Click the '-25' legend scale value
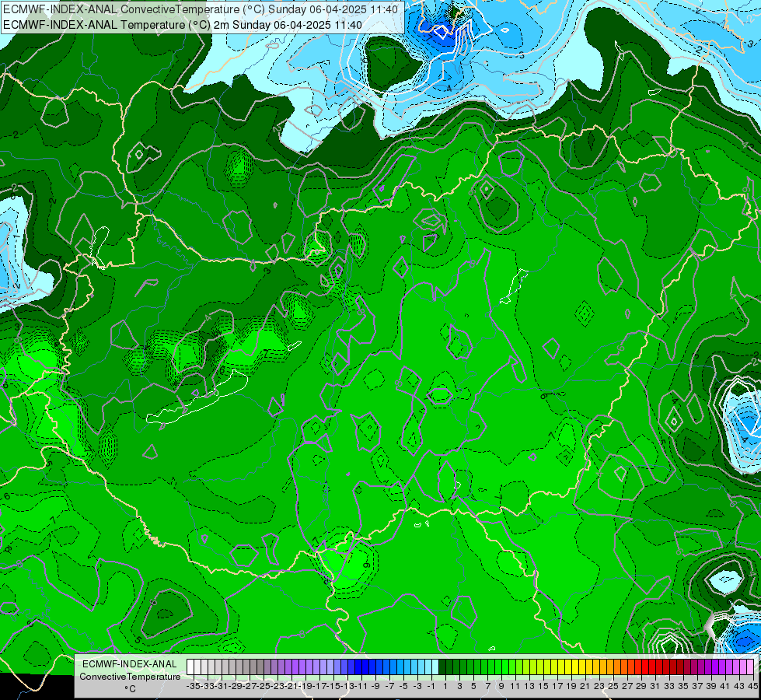This screenshot has height=700, width=761. tap(264, 687)
